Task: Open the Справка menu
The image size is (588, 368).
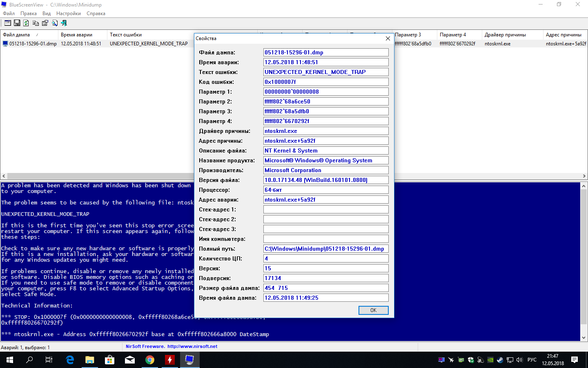Action: point(96,13)
